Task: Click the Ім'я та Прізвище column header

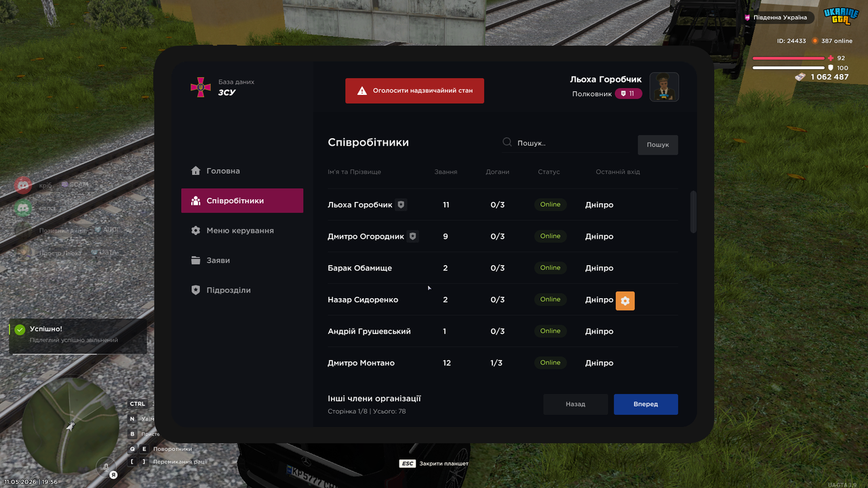Action: (354, 172)
